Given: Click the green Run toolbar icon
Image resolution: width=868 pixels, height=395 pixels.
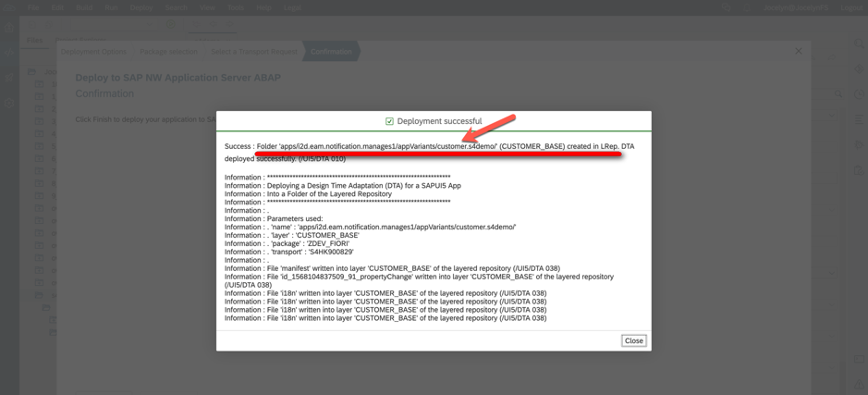Looking at the screenshot, I should tap(171, 24).
